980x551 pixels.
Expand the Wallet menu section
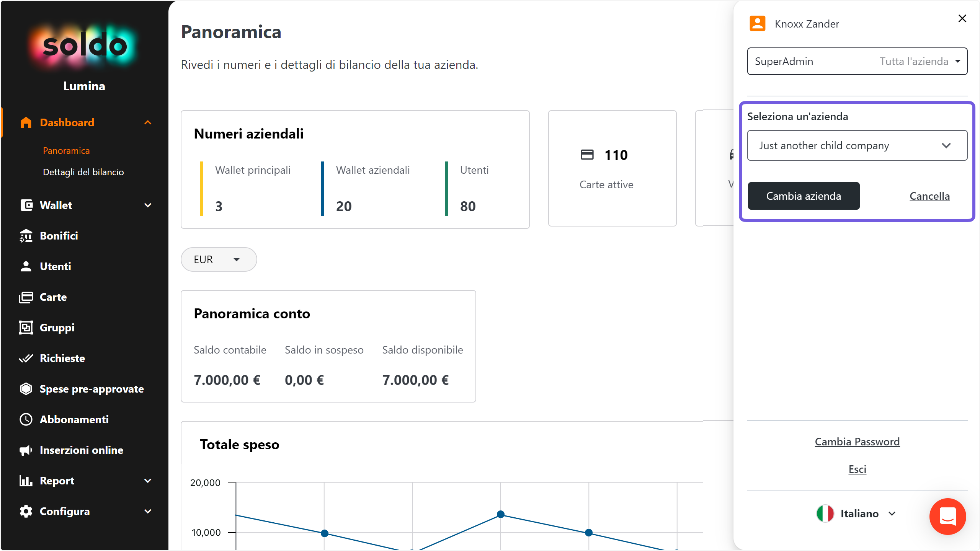tap(148, 205)
